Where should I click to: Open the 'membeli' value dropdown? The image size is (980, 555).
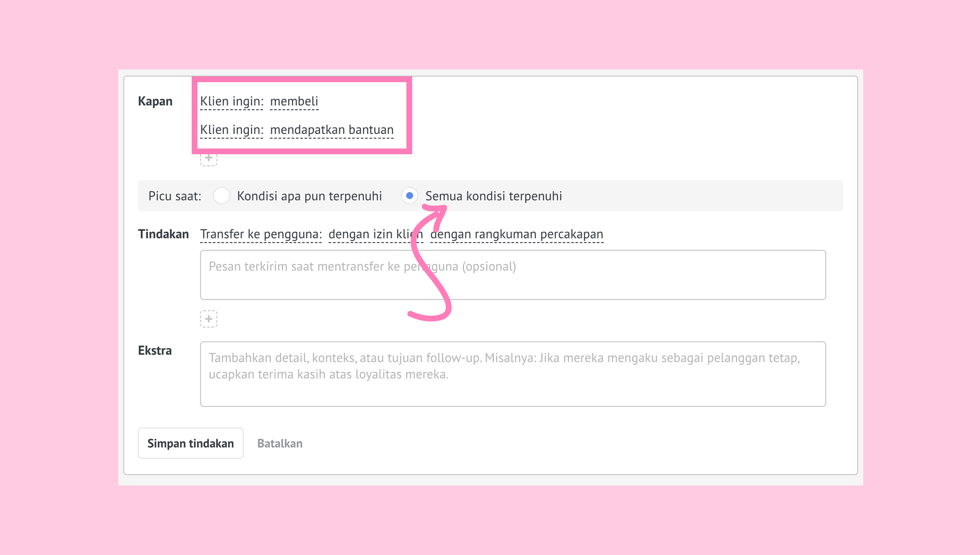click(294, 101)
